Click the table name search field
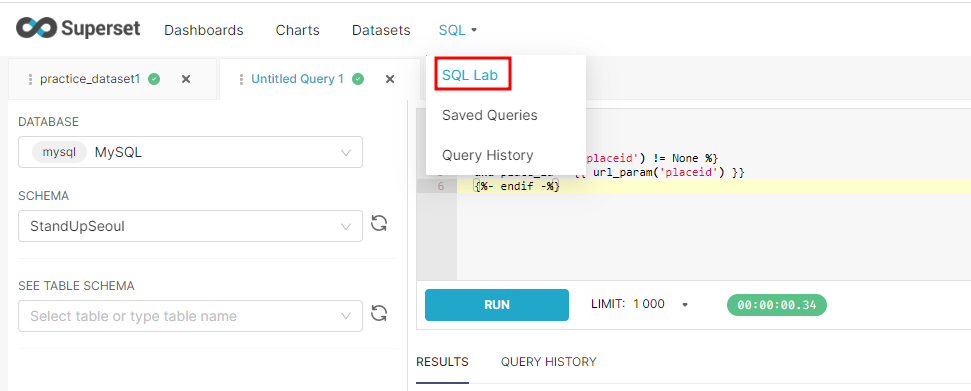This screenshot has width=971, height=391. [190, 316]
